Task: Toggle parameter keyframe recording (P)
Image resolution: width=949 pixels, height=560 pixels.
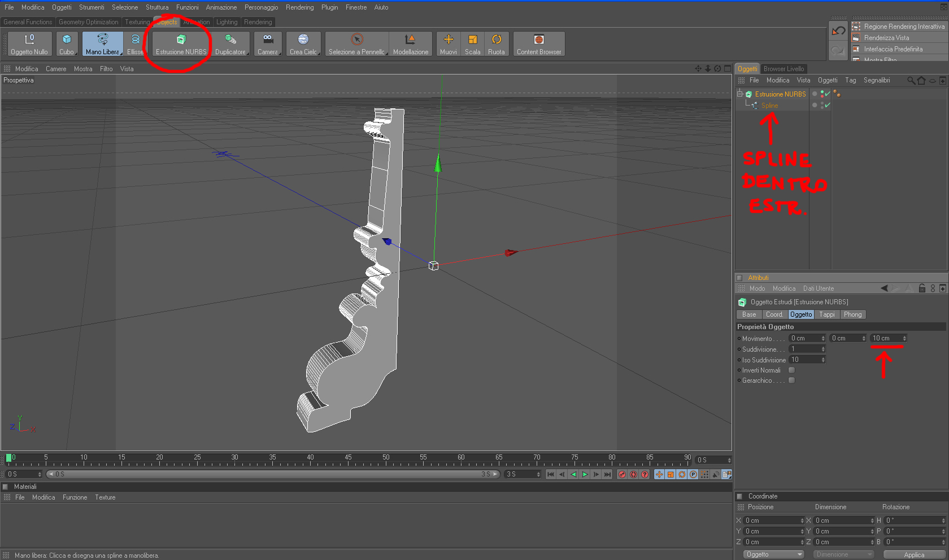Action: click(x=693, y=474)
